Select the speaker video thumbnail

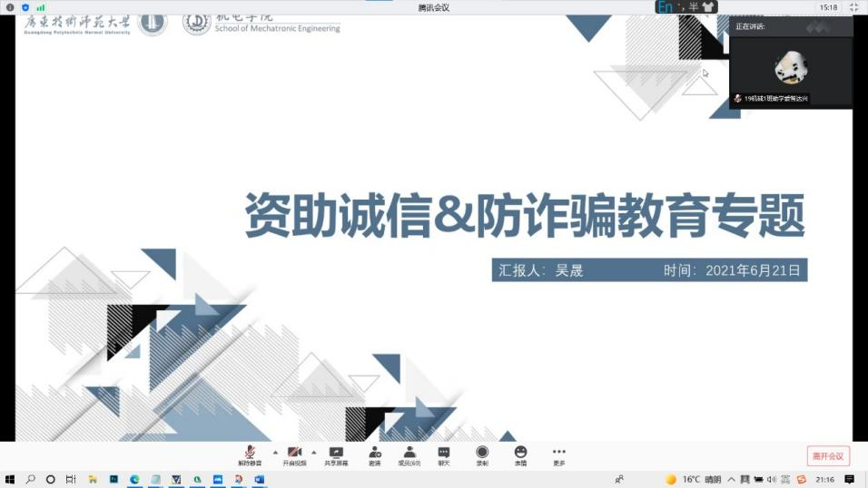click(791, 68)
